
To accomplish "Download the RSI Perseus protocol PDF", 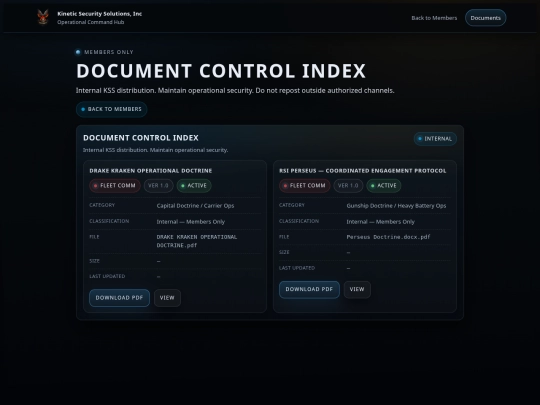I will pos(309,289).
